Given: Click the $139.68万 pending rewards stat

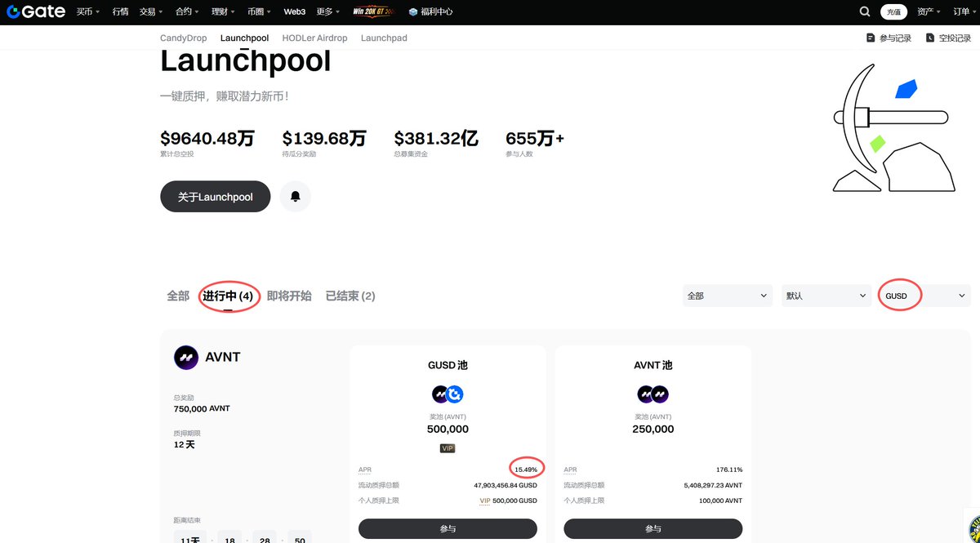Looking at the screenshot, I should coord(324,138).
